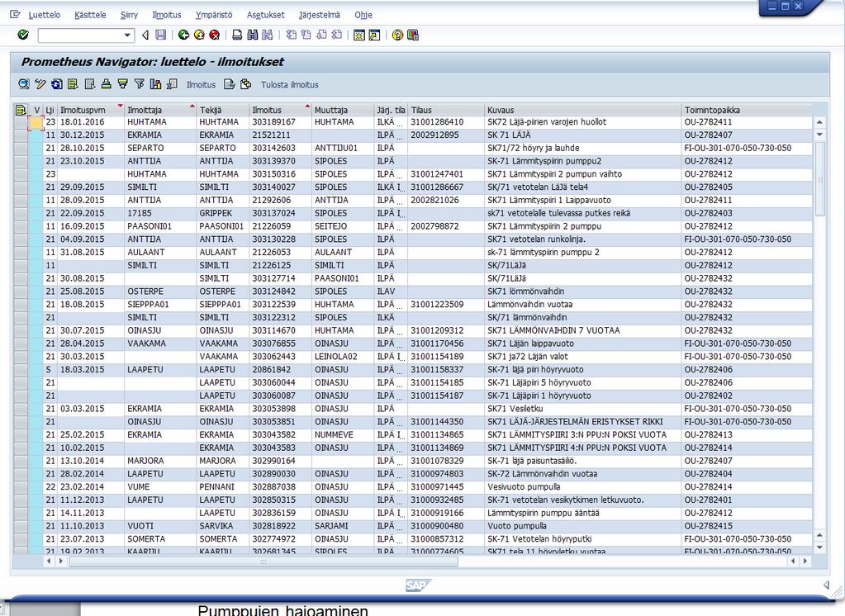Click the Ilmoittaja column header

pos(160,110)
